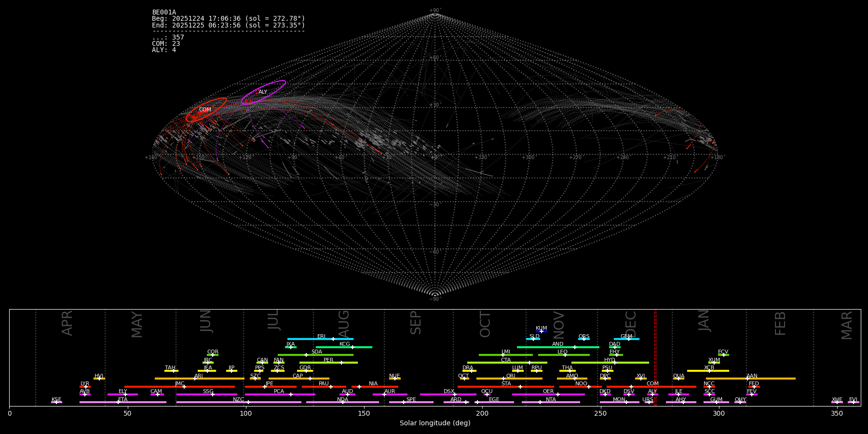This screenshot has width=868, height=434.
Task: Select the PER shower bar
Action: pos(328,363)
